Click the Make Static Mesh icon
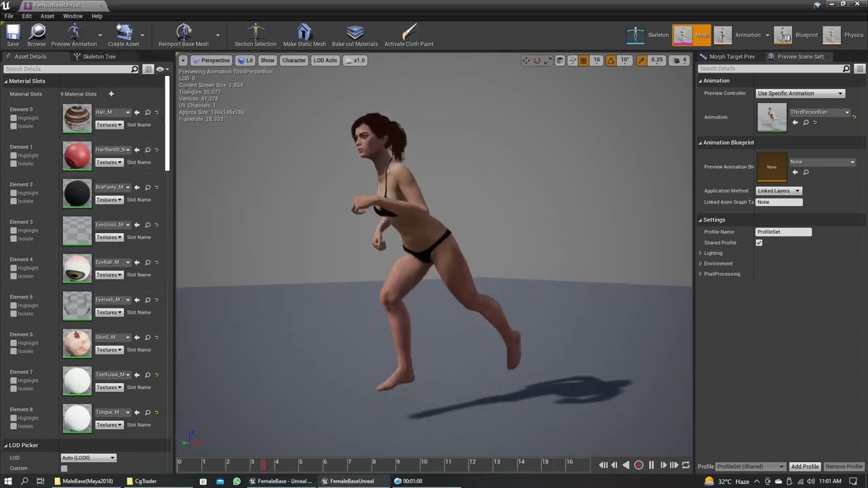 click(304, 35)
